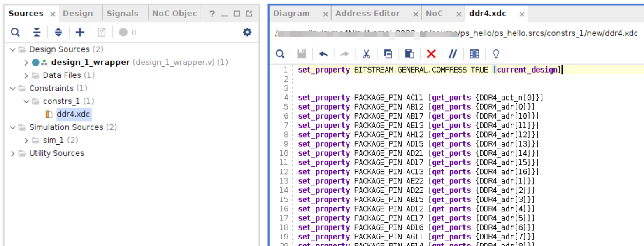Close the ddr4.xdc editor tab
This screenshot has height=246, width=644.
click(522, 14)
